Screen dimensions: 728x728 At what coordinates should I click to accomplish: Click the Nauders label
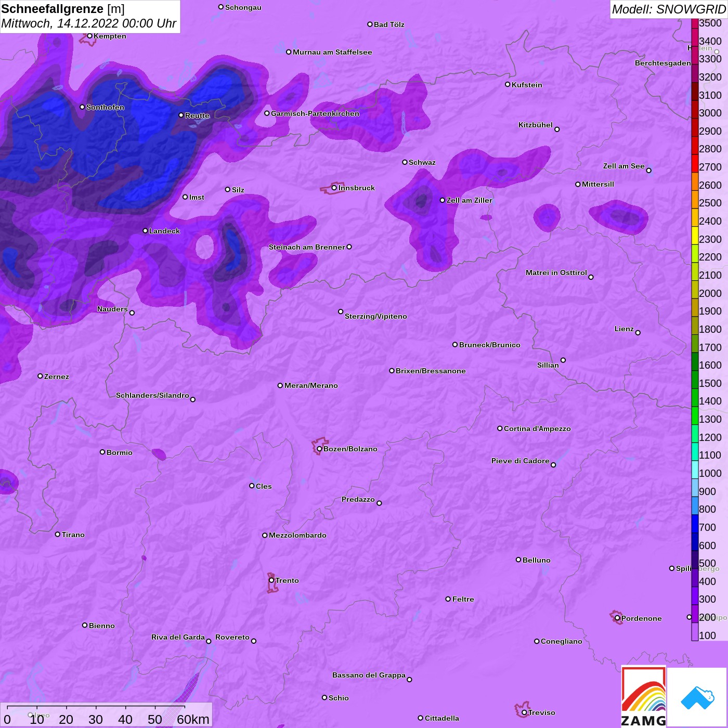point(112,309)
